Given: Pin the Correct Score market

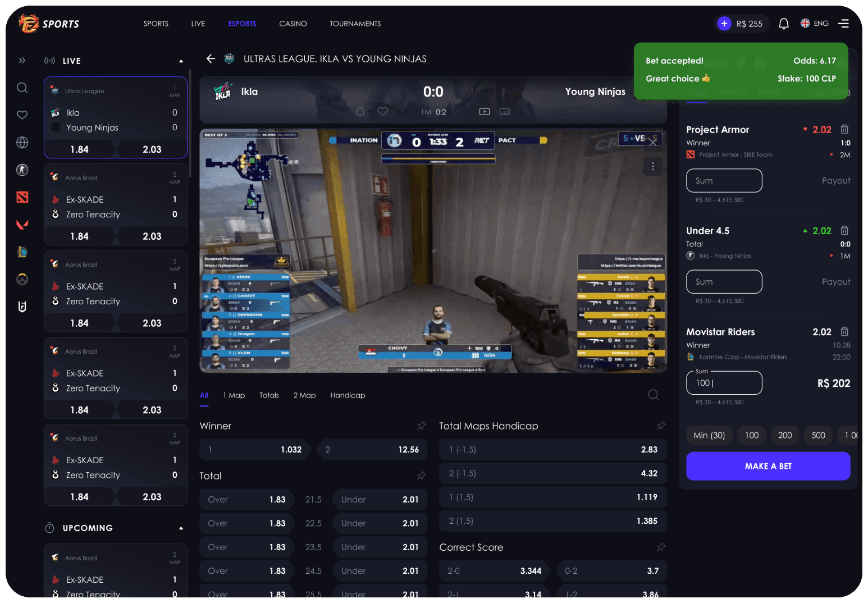Looking at the screenshot, I should point(661,547).
